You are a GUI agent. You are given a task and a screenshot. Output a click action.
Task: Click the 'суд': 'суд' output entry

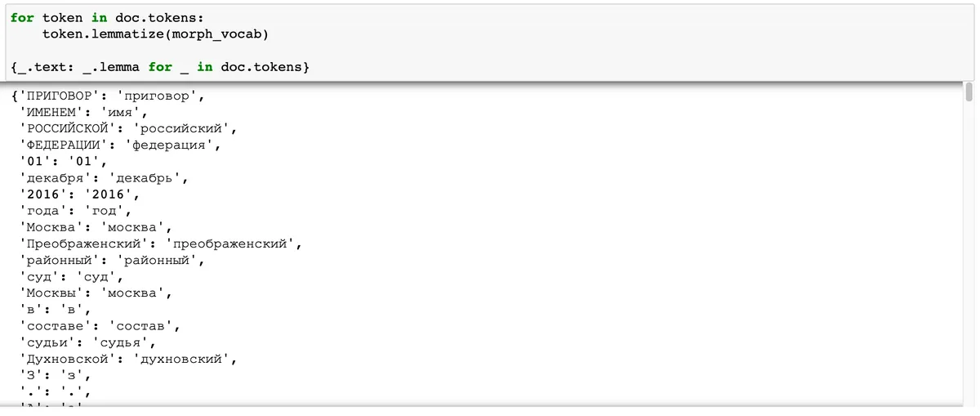click(71, 276)
